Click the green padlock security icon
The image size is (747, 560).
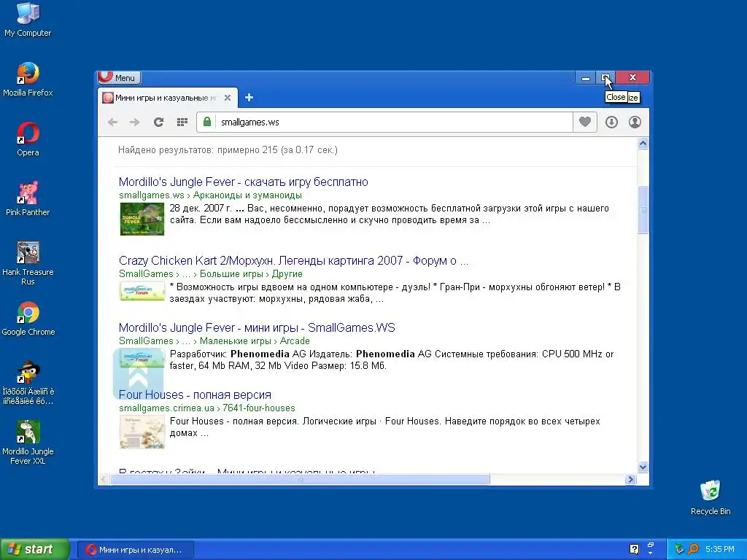click(x=206, y=122)
